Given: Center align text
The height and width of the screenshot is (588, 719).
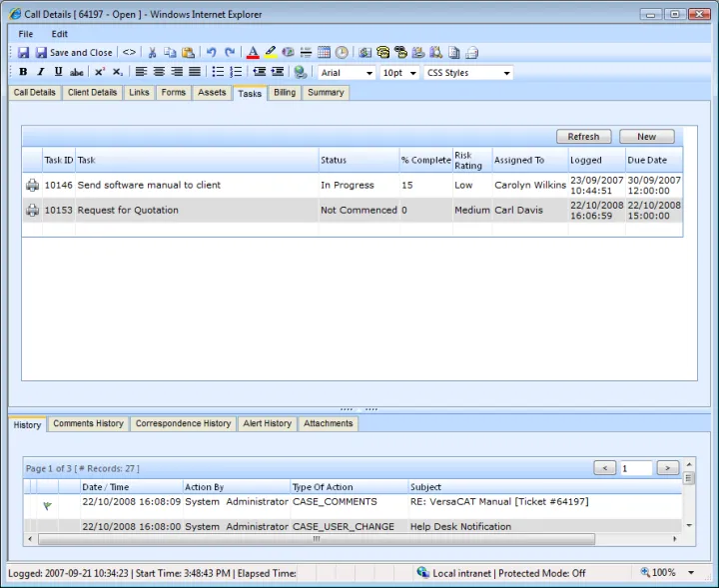Looking at the screenshot, I should pos(159,72).
